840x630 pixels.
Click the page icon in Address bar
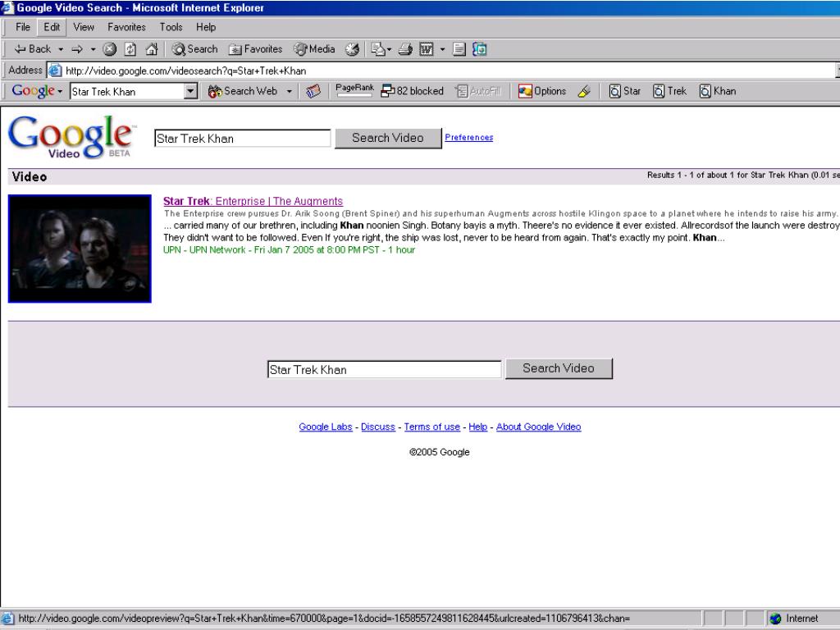(54, 71)
